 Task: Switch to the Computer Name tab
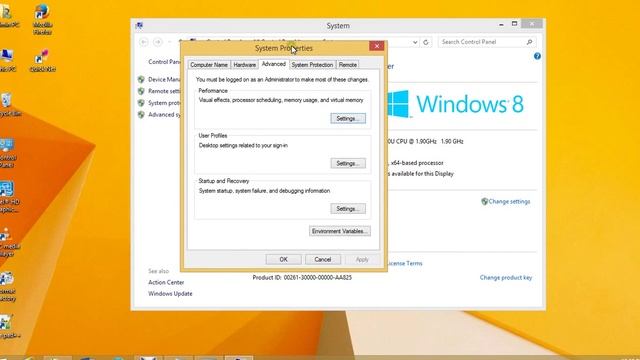209,65
